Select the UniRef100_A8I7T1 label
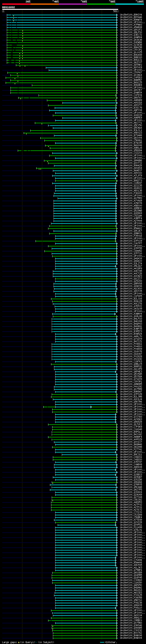Viewport: 146px width, 644px height. tap(131, 123)
